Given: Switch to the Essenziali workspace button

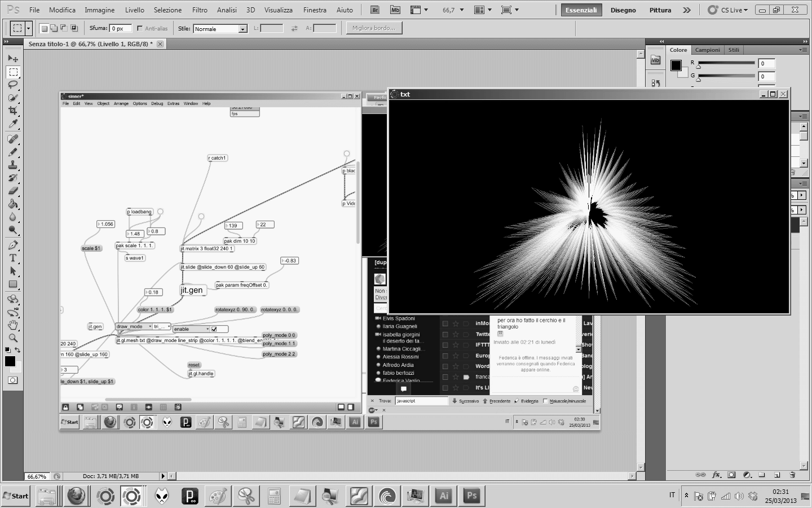Looking at the screenshot, I should point(581,10).
